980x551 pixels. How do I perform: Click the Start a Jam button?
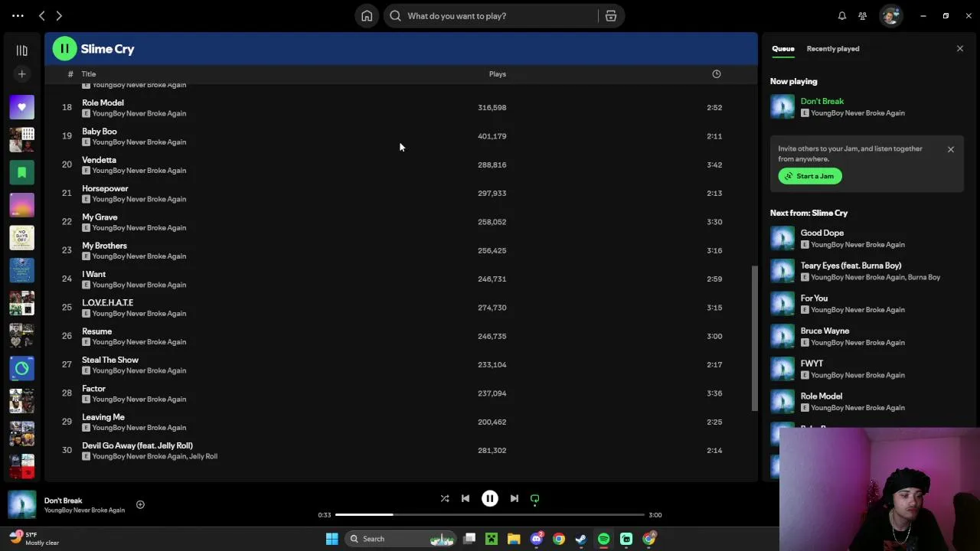(x=810, y=176)
